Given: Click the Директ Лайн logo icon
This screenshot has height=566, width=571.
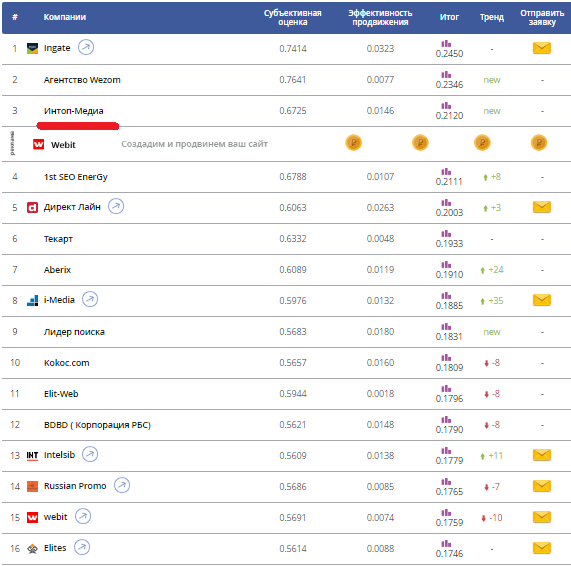Looking at the screenshot, I should (32, 207).
